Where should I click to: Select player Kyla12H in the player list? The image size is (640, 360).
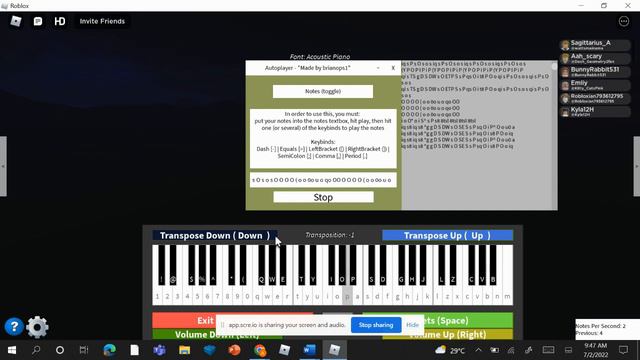[x=595, y=111]
